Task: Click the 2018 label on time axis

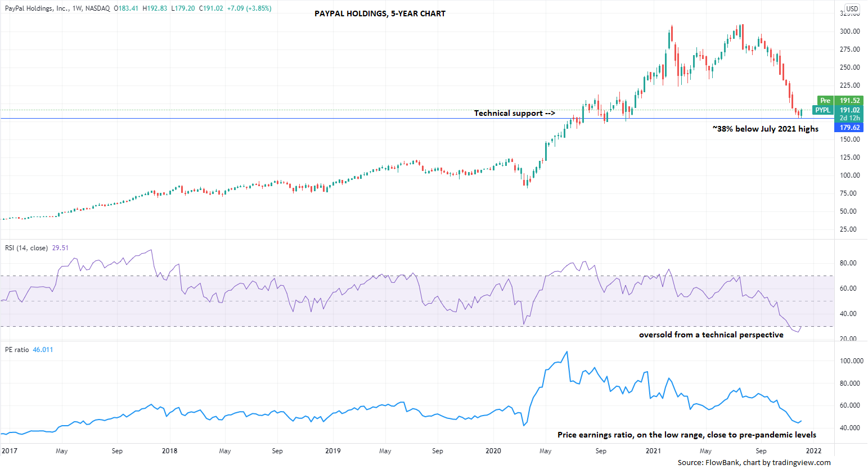Action: click(x=169, y=451)
